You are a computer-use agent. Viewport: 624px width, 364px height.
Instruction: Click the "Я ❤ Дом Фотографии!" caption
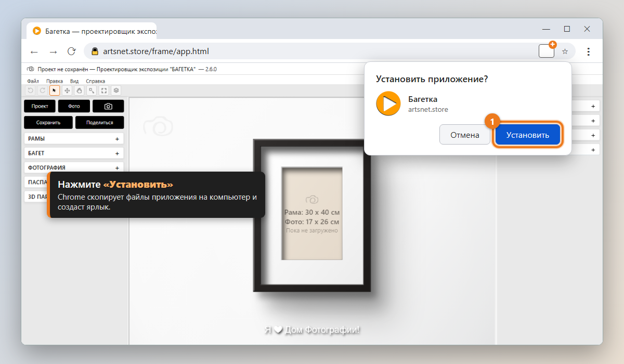(312, 330)
